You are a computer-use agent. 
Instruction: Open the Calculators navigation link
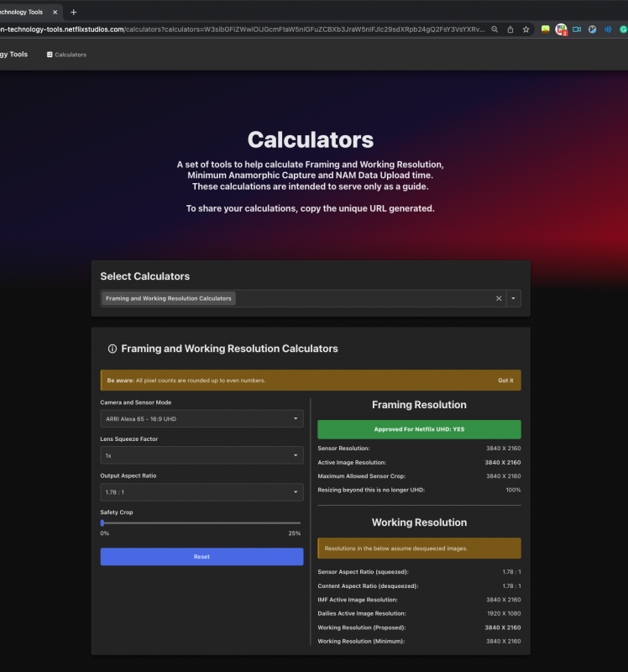(66, 55)
